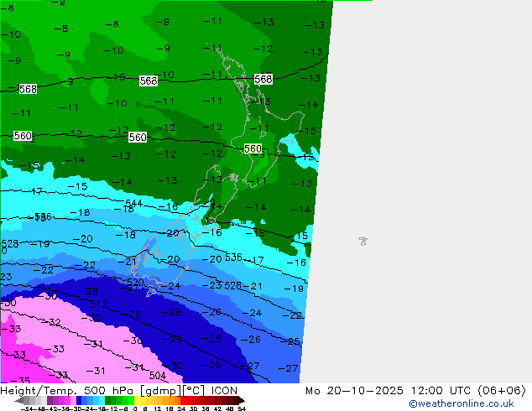Click the Stewart Island outline below South Island
Viewport: 532px width, 411px height.
point(151,291)
